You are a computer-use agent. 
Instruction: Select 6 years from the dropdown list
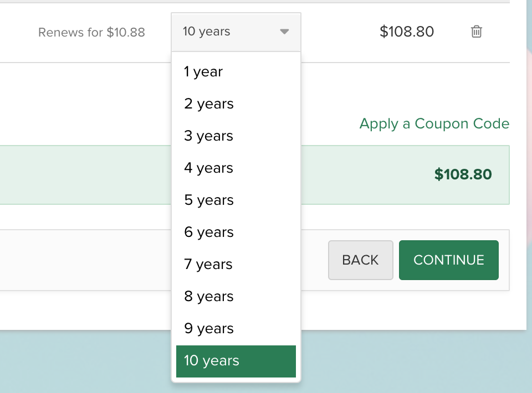pos(209,232)
